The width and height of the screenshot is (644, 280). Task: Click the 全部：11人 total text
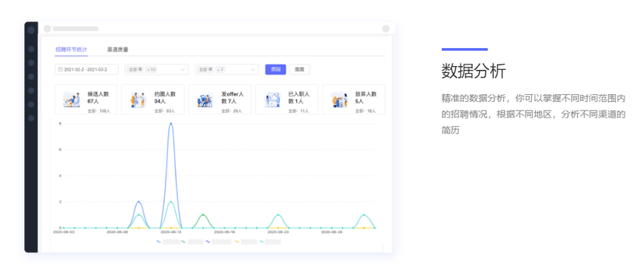point(298,111)
